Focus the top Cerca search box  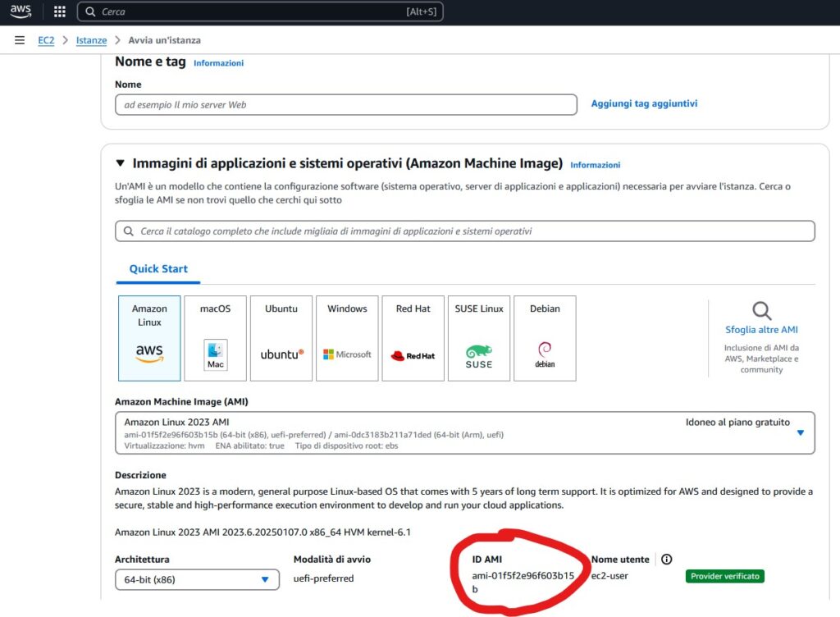[x=260, y=11]
